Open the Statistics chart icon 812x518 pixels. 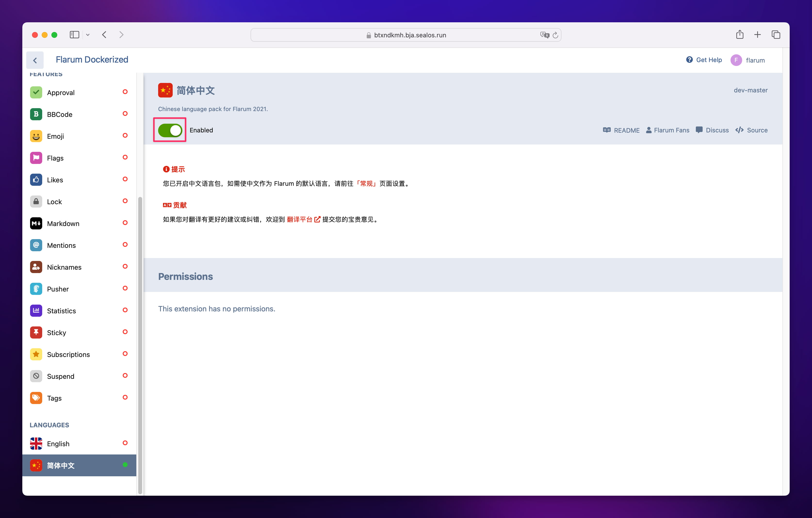pos(36,311)
